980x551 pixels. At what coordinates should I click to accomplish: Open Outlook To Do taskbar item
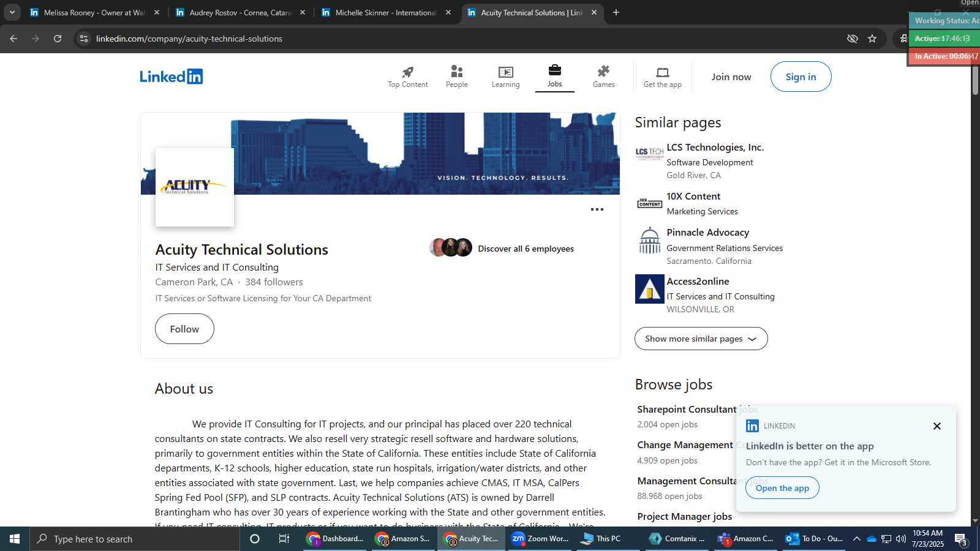816,539
